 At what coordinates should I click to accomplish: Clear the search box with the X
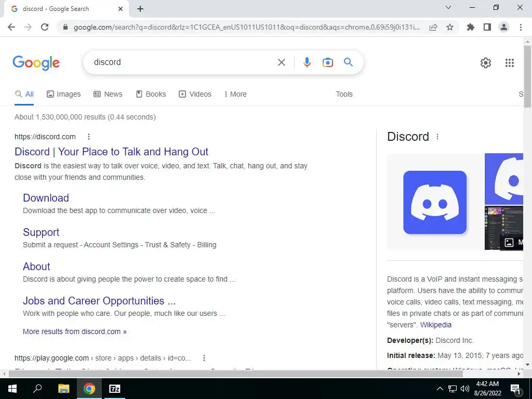(281, 62)
